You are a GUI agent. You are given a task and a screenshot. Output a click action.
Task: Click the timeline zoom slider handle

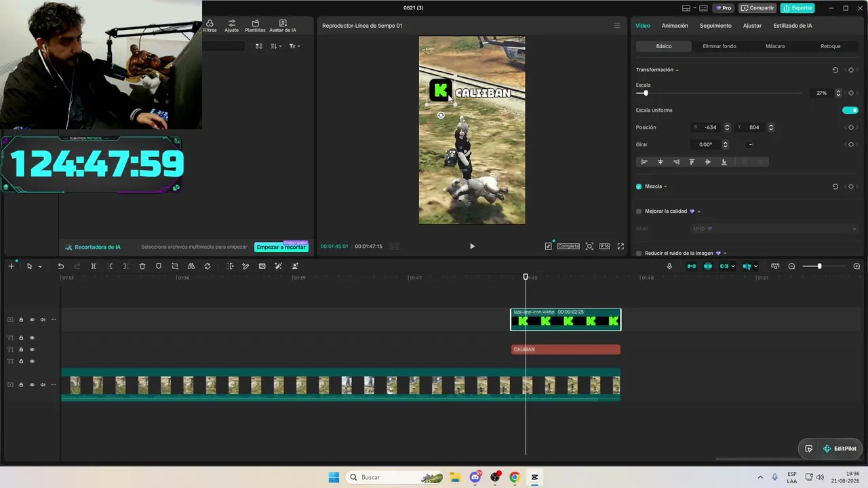[x=819, y=266]
